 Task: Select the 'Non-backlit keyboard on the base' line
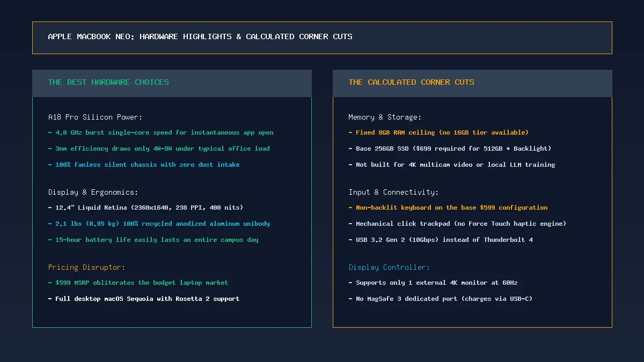tap(448, 208)
